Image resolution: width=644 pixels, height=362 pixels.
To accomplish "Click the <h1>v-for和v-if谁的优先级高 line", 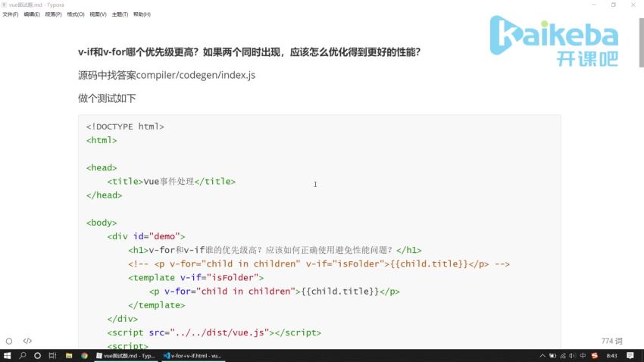I will 274,251.
